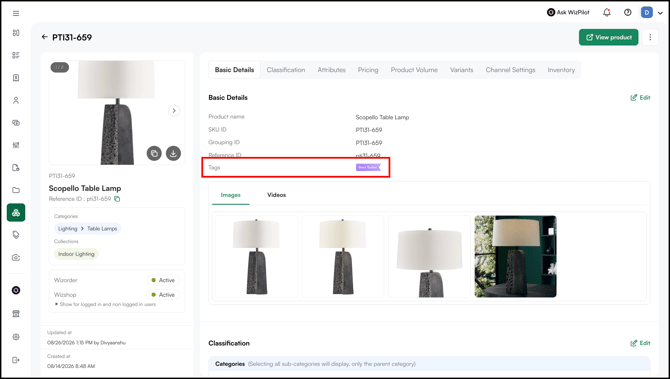670x379 pixels.
Task: Click the person icon in the sidebar
Action: (16, 100)
